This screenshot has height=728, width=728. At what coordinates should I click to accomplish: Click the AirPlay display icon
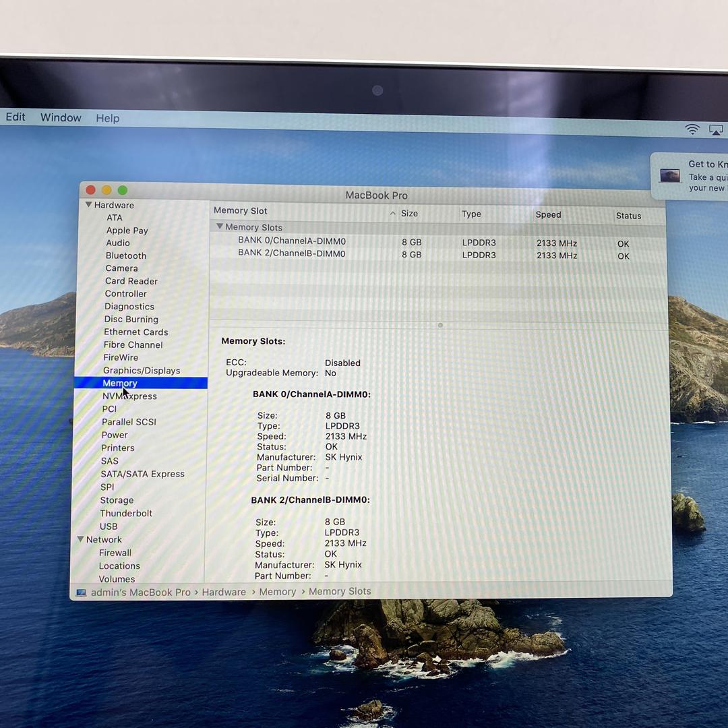click(x=716, y=129)
